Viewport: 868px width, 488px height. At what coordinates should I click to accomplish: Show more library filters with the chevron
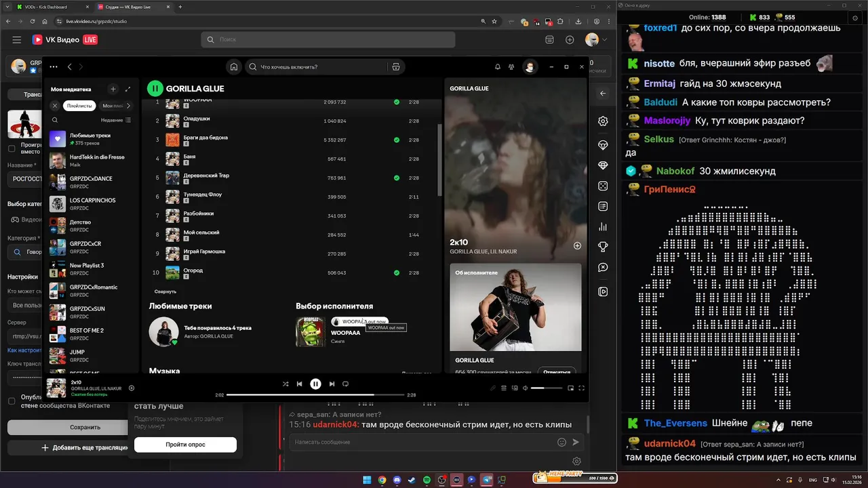point(129,106)
